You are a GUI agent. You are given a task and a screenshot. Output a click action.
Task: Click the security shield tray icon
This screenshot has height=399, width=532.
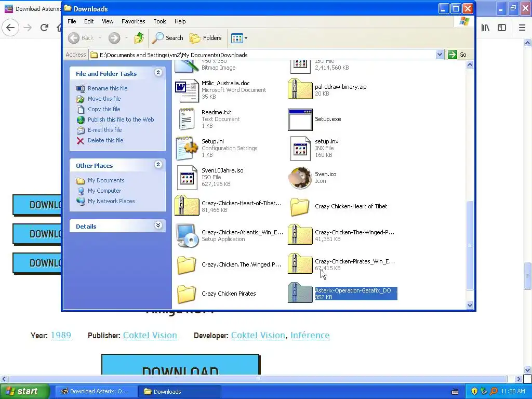474,392
